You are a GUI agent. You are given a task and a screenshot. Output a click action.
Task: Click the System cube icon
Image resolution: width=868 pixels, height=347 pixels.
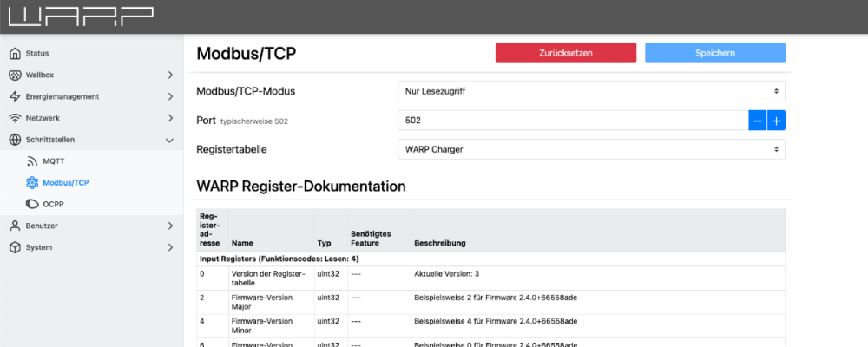point(15,247)
